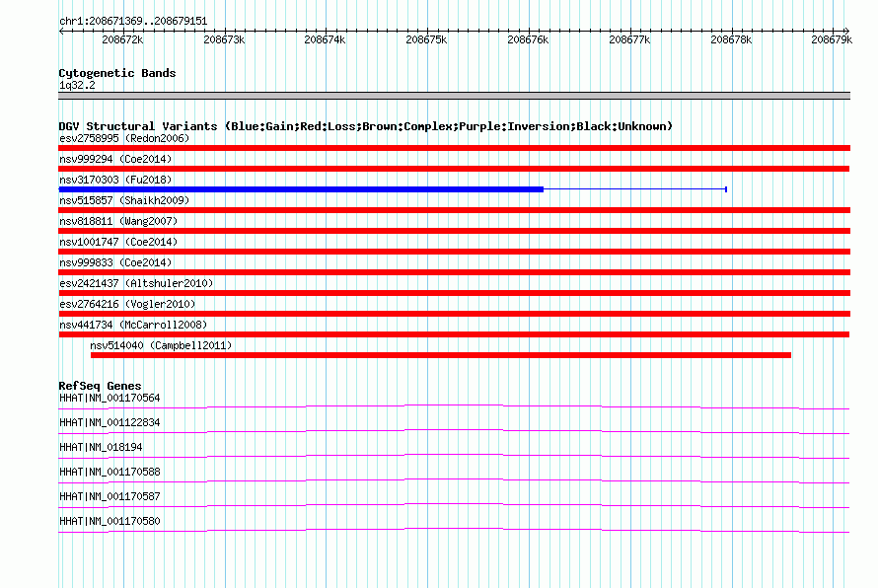Click the red bar under nsv1001747
878x588 pixels.
(x=454, y=252)
